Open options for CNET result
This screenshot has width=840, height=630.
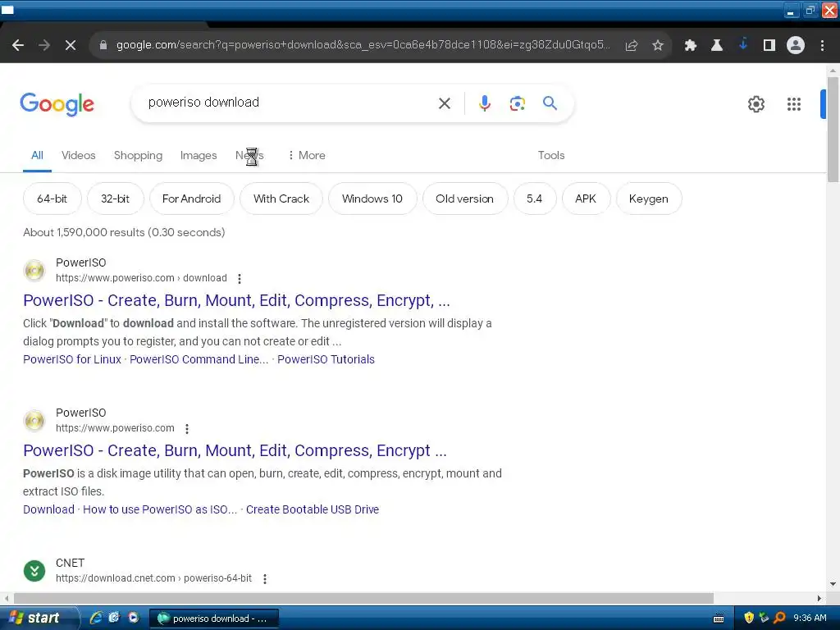(265, 578)
